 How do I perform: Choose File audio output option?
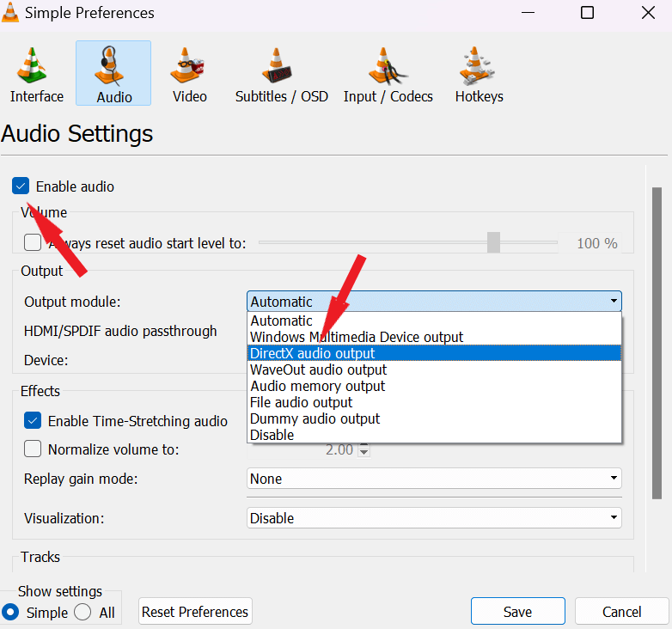click(434, 402)
